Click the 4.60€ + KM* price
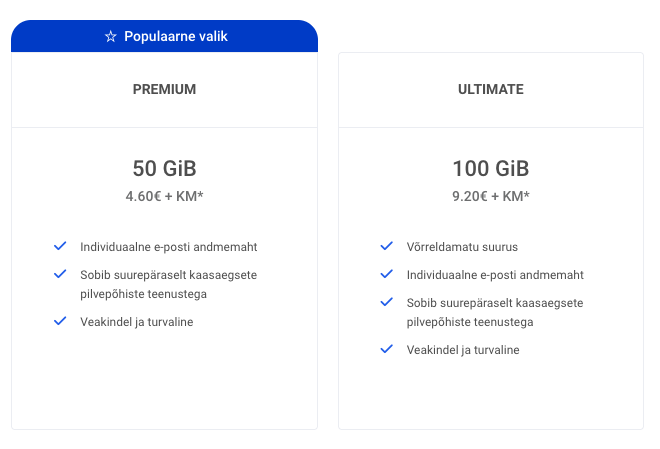The image size is (660, 449). [164, 197]
